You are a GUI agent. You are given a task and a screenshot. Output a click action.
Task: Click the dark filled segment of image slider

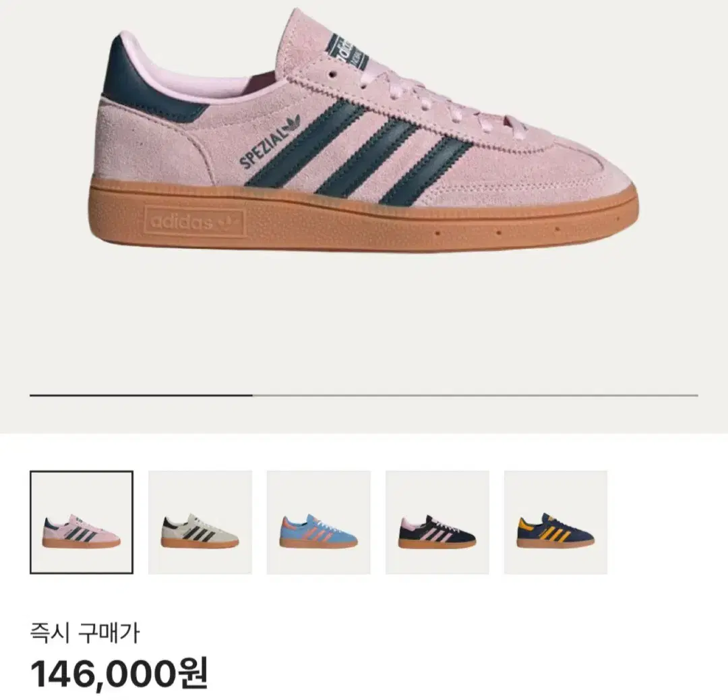click(x=141, y=395)
